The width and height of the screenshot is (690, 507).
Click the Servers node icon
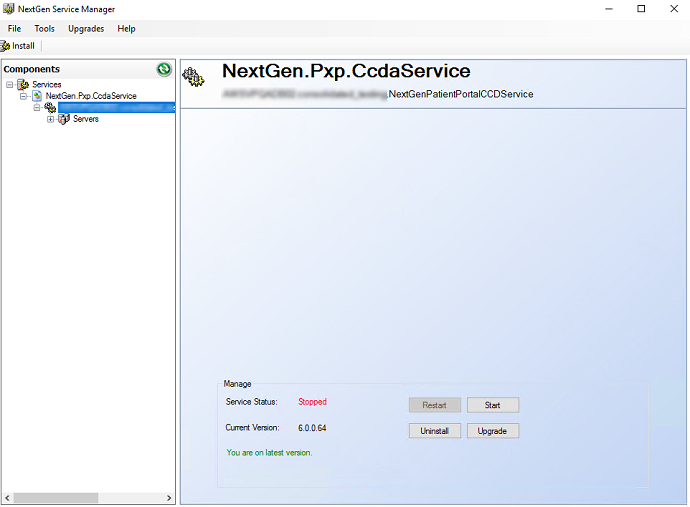64,119
